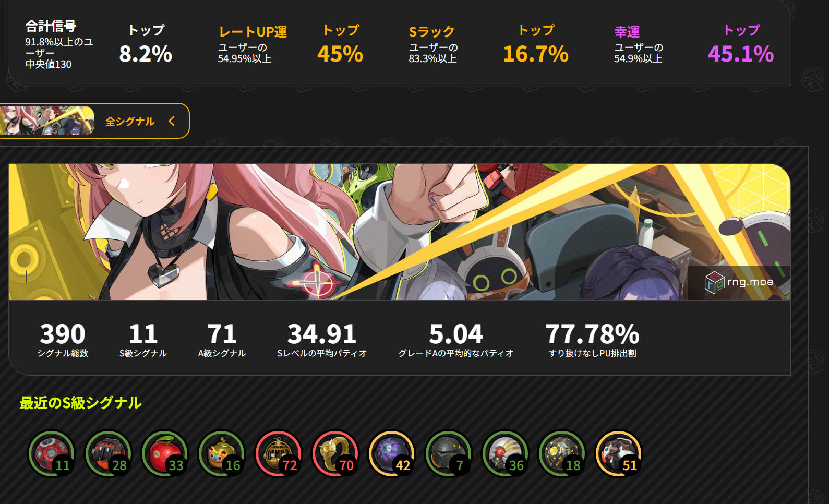Viewport: 829px width, 504px height.
Task: Click the S-rank signal icon numbered 11
Action: coord(51,453)
